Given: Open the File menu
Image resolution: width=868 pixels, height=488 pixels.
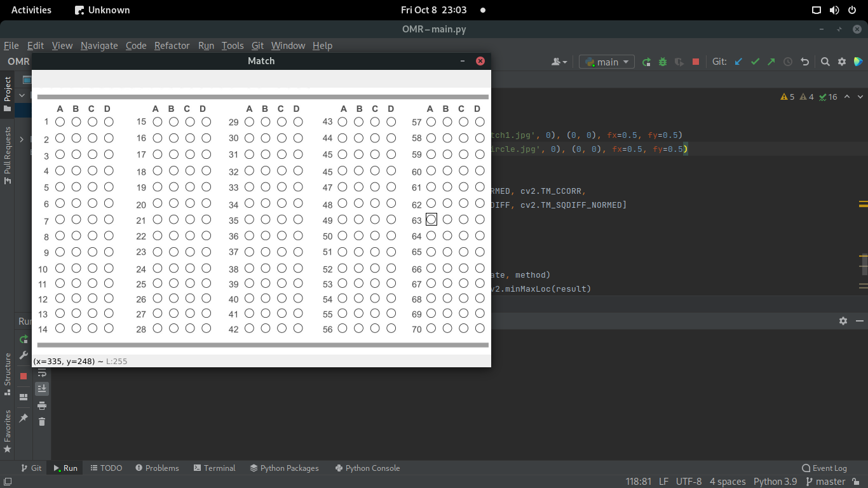Looking at the screenshot, I should pyautogui.click(x=11, y=45).
